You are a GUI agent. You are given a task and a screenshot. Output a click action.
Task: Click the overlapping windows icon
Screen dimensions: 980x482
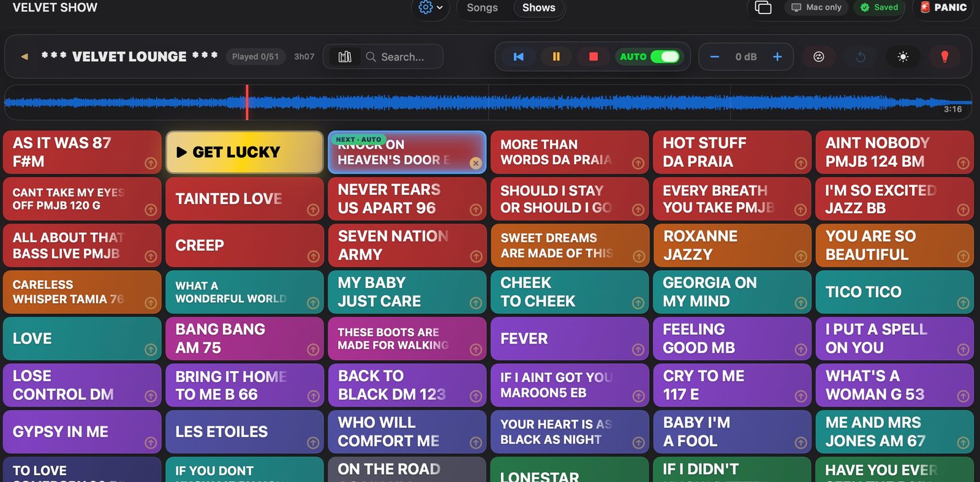(763, 7)
